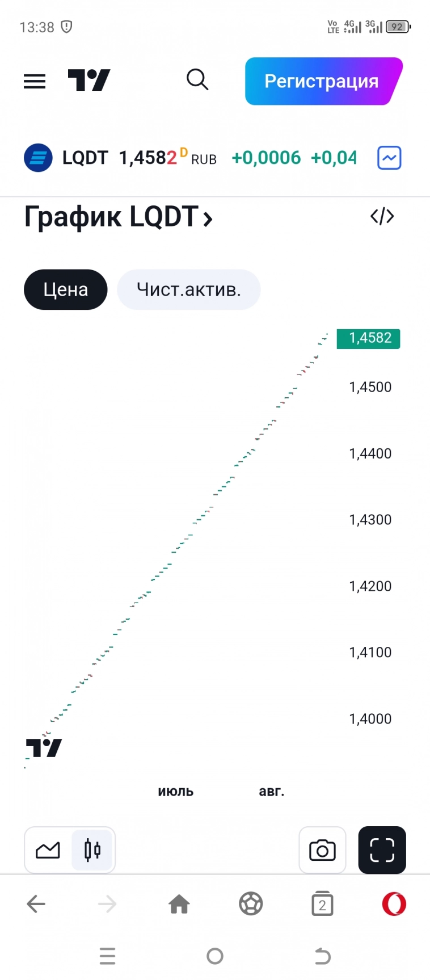Click the 1,4582 current price label

pos(369,338)
